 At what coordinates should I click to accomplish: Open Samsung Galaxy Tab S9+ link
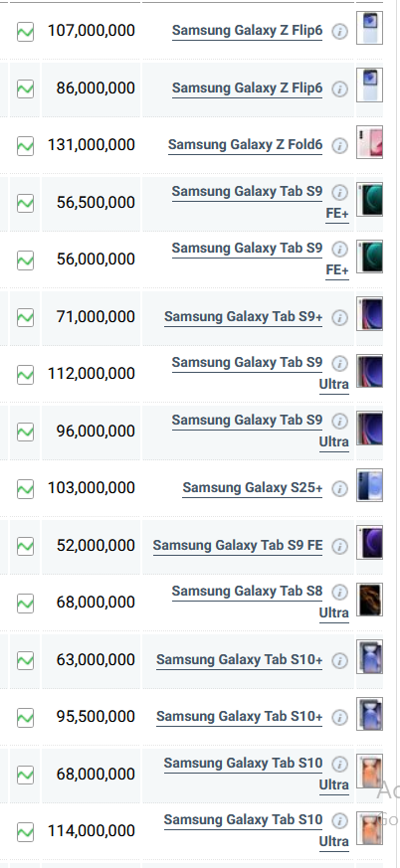click(x=243, y=317)
